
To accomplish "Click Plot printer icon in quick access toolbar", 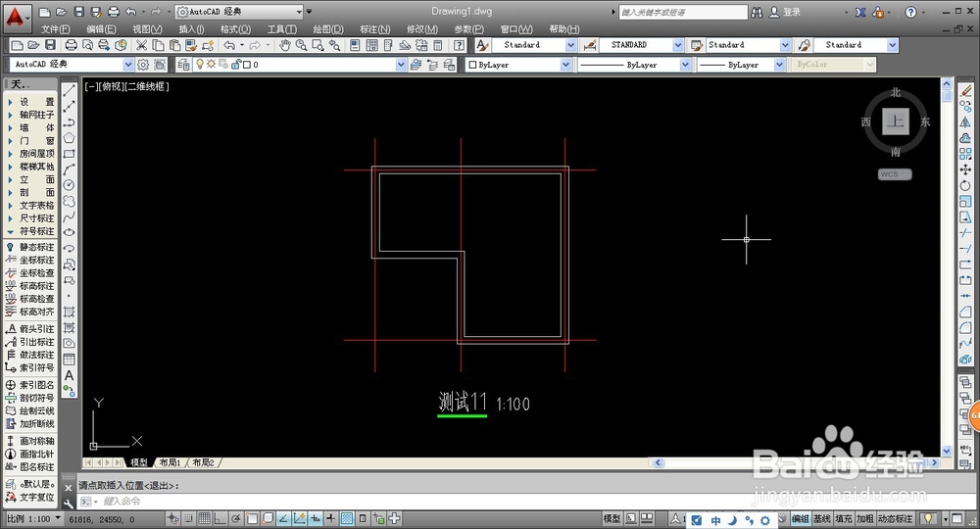I will [113, 12].
